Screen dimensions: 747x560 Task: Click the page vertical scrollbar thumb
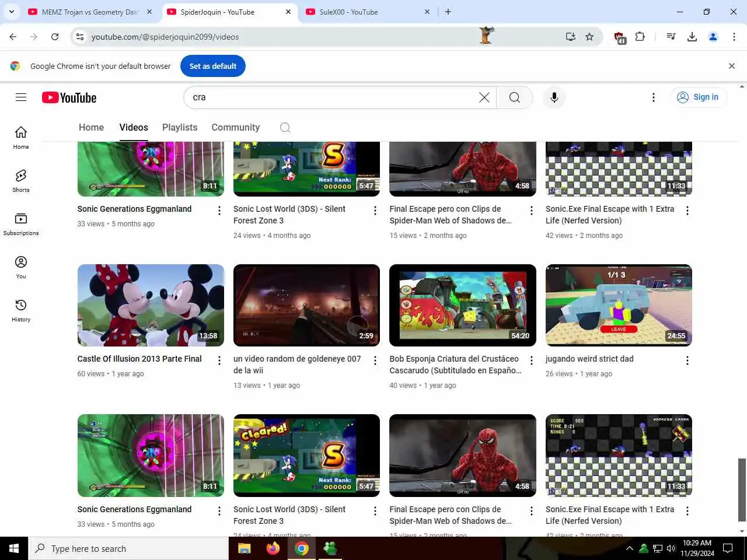tap(742, 490)
